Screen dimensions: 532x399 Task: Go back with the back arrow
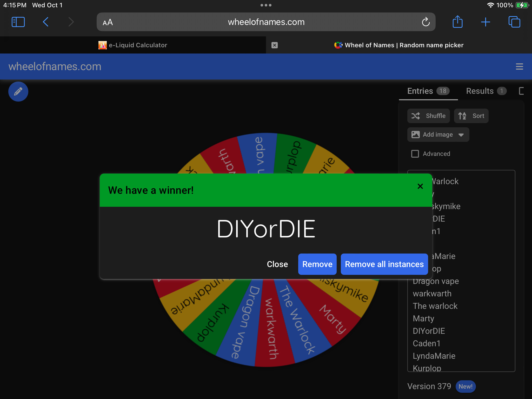[x=46, y=22]
